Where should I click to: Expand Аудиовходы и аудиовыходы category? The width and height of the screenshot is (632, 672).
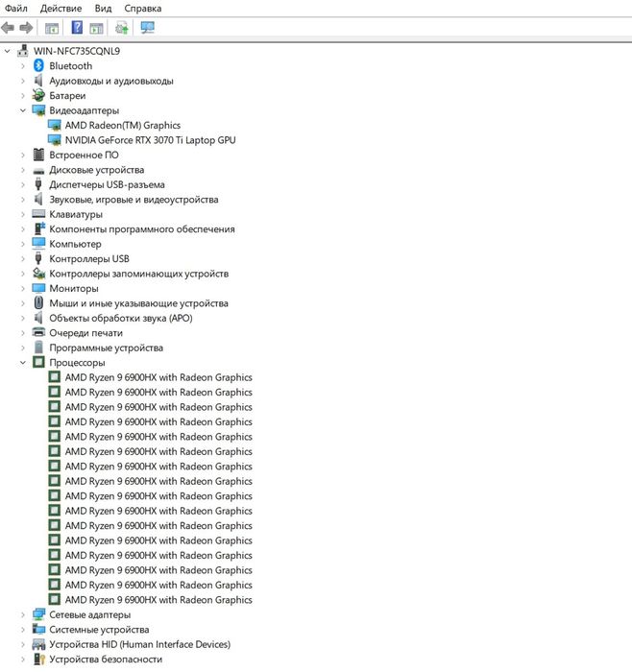click(x=23, y=81)
